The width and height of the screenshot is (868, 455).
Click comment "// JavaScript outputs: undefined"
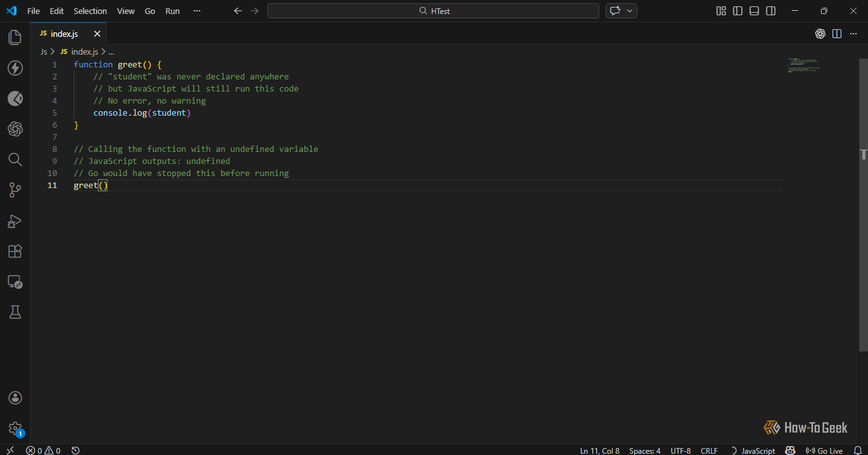(152, 161)
